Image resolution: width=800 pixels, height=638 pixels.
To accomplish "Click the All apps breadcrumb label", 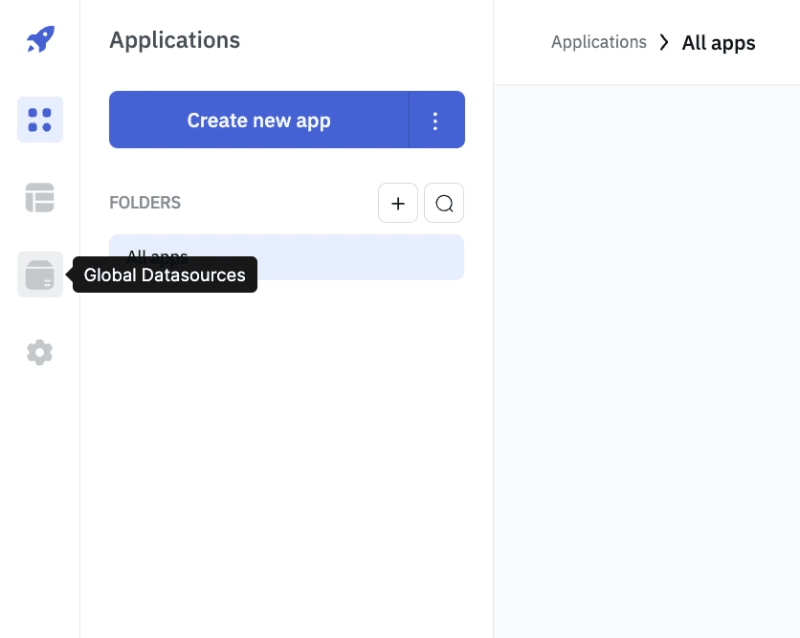I will [x=718, y=43].
